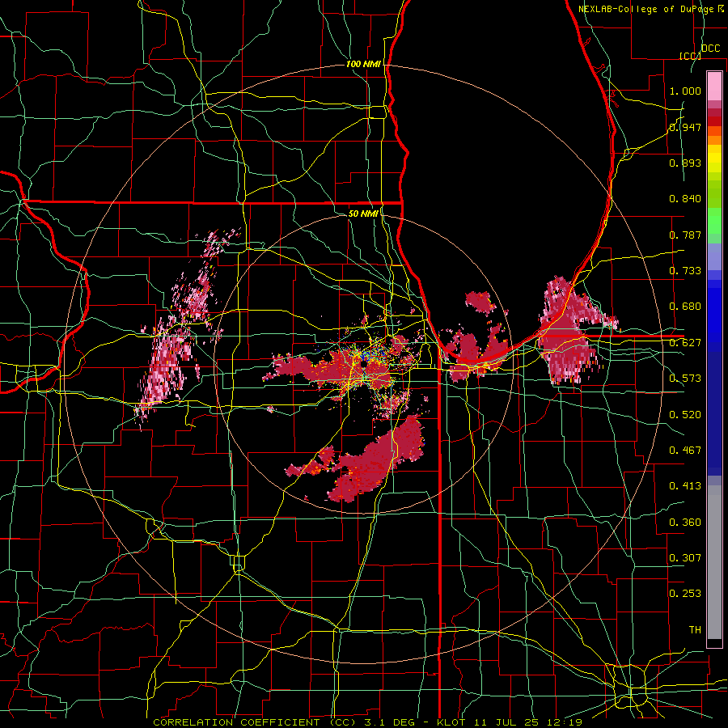The height and width of the screenshot is (728, 728).
Task: Click the 0.787 scale value
Action: coord(685,235)
